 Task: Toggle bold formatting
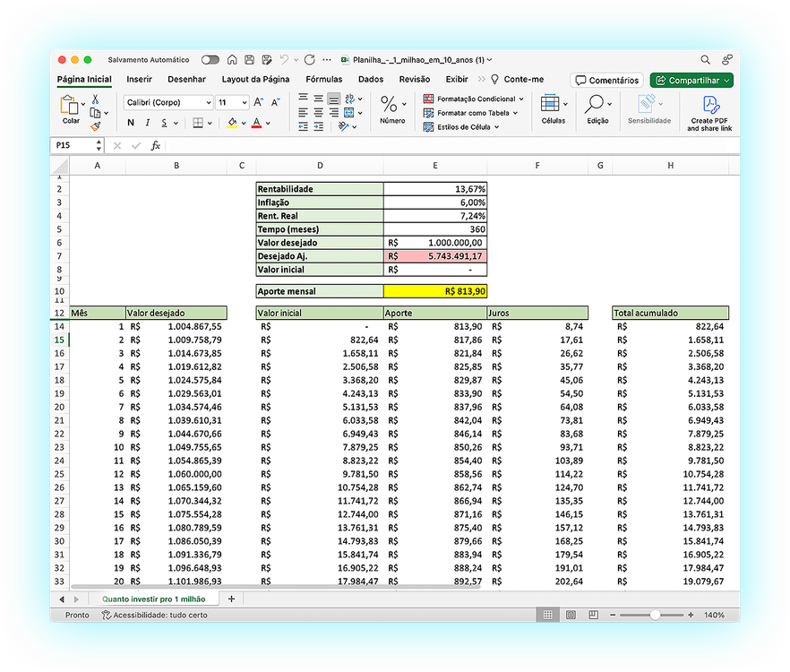coord(131,123)
